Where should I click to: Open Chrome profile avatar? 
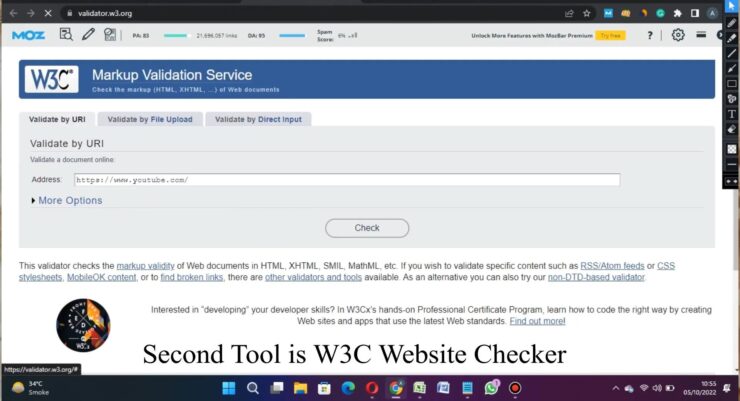pyautogui.click(x=712, y=13)
